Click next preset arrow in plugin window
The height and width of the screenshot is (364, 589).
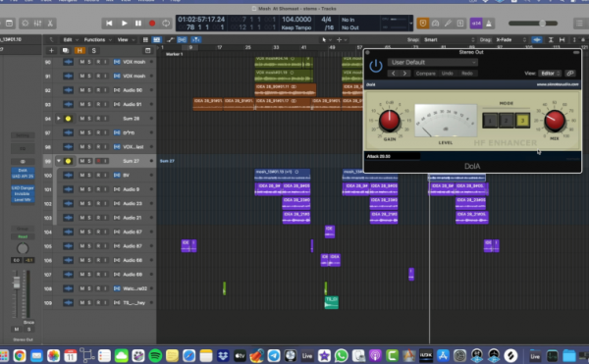[x=404, y=74]
